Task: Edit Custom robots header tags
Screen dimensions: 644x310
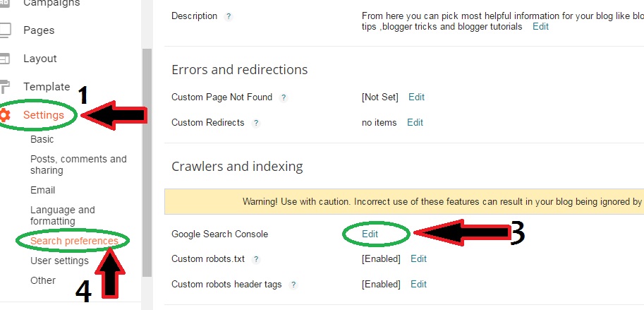Action: coord(418,284)
